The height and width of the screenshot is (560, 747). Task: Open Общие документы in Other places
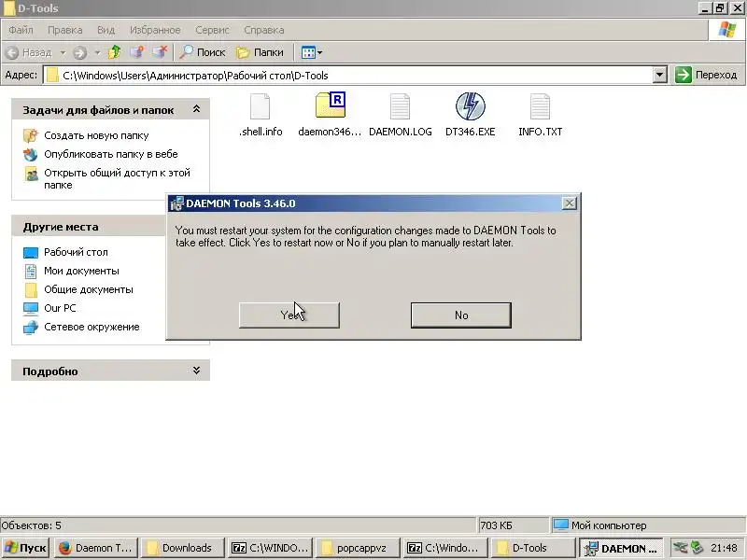[x=89, y=289]
